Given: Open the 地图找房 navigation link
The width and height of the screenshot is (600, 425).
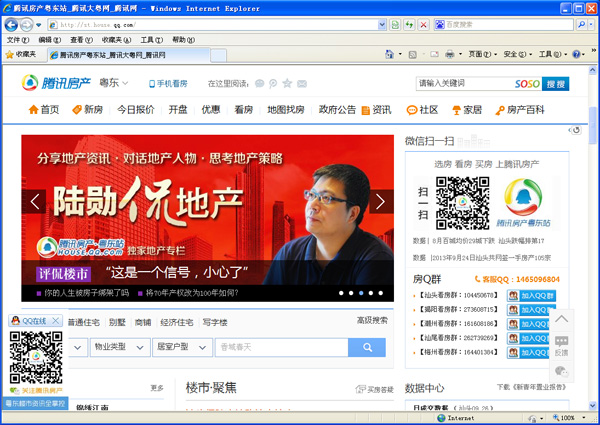Looking at the screenshot, I should pos(285,110).
